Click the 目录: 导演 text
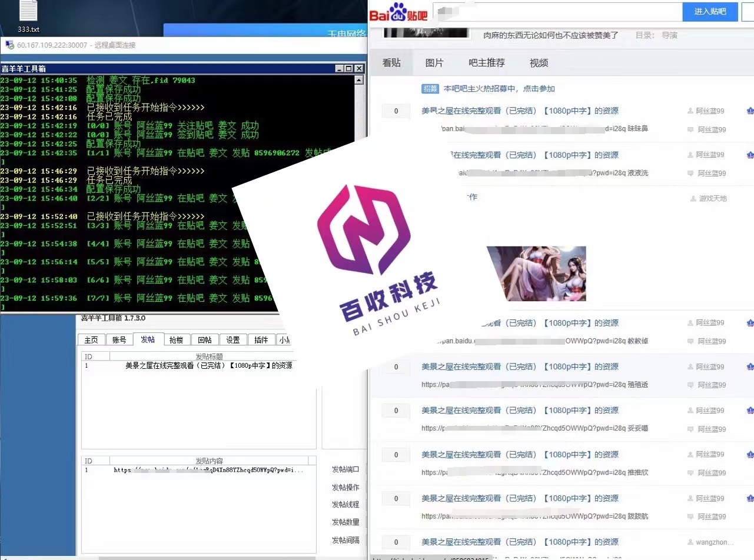Screen dimensions: 754x560 click(656, 35)
